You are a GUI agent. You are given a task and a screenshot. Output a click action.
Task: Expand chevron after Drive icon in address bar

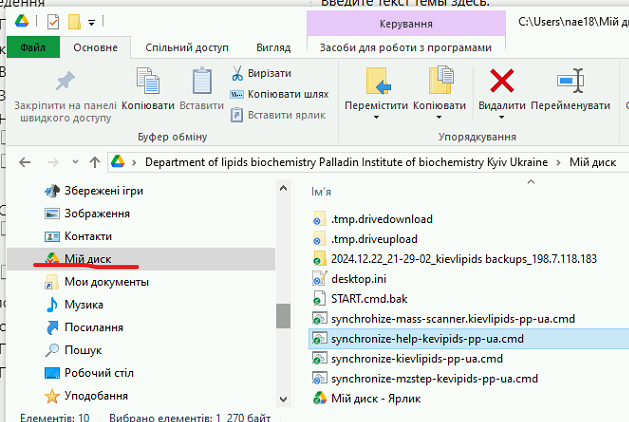(134, 162)
